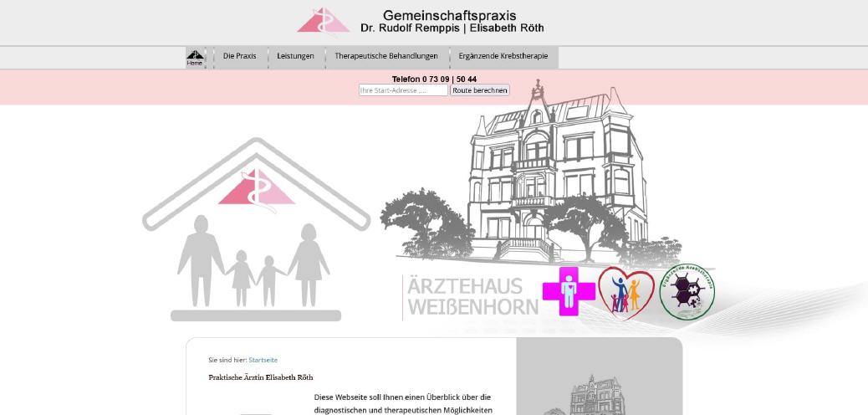Click the Telefon 0 73 09 number
Image resolution: width=868 pixels, height=415 pixels.
tap(434, 79)
